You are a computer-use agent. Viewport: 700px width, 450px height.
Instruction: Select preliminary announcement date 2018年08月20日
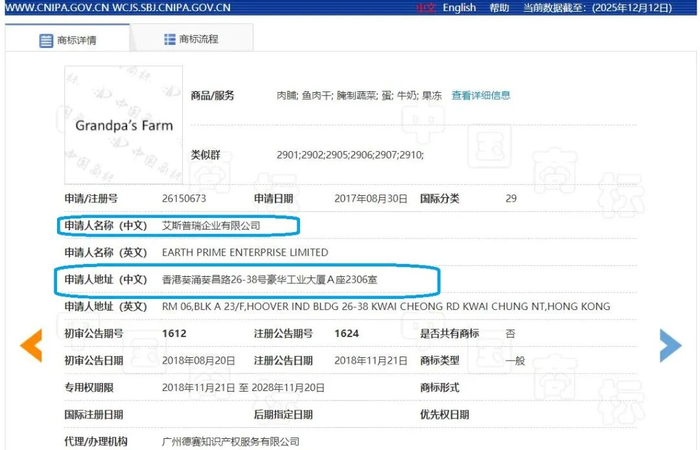click(198, 360)
